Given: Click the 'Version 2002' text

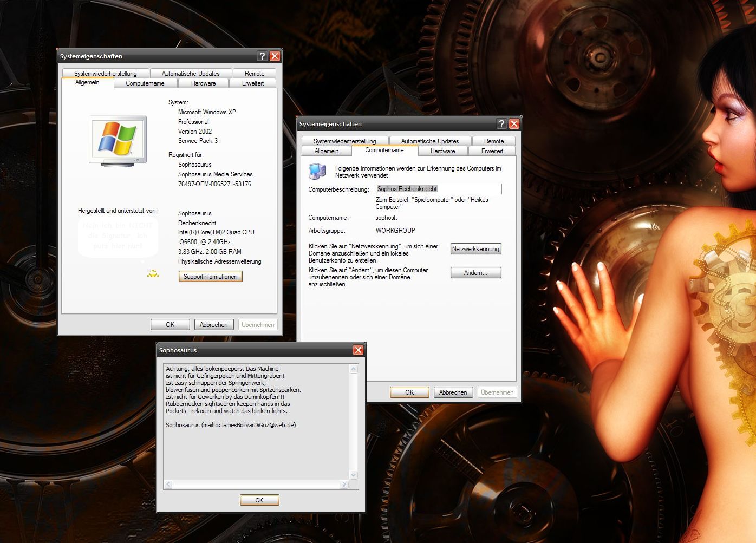Looking at the screenshot, I should [x=195, y=132].
